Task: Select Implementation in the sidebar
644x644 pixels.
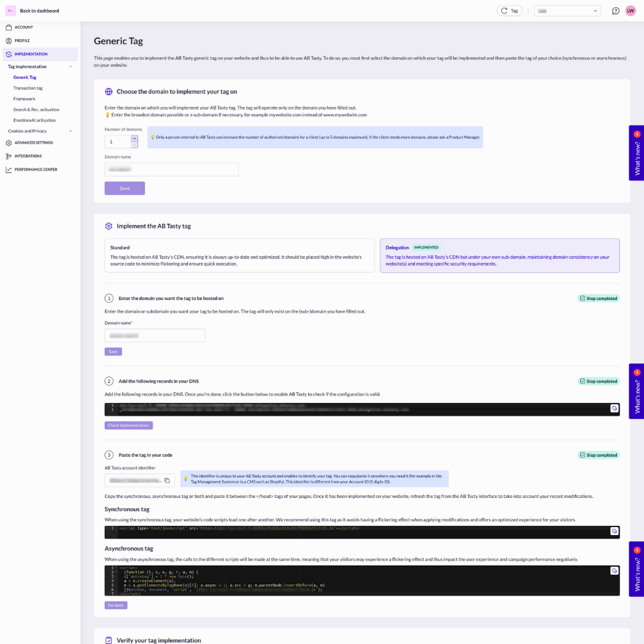Action: pos(40,54)
